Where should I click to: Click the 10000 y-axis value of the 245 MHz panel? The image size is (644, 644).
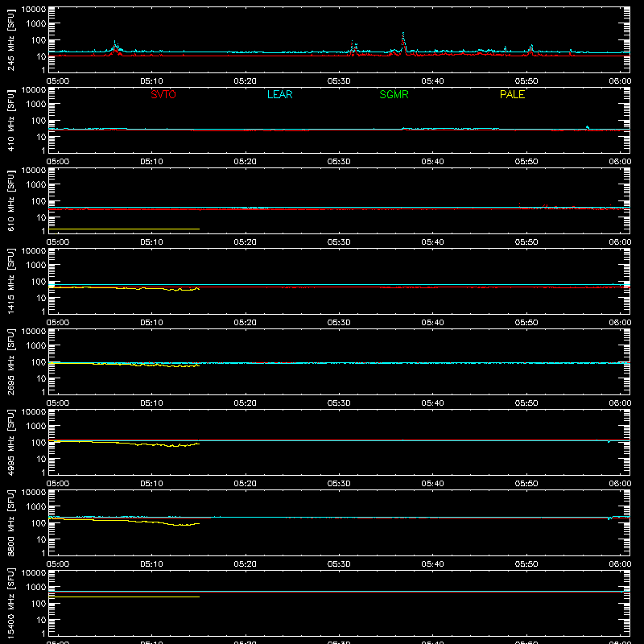34,10
